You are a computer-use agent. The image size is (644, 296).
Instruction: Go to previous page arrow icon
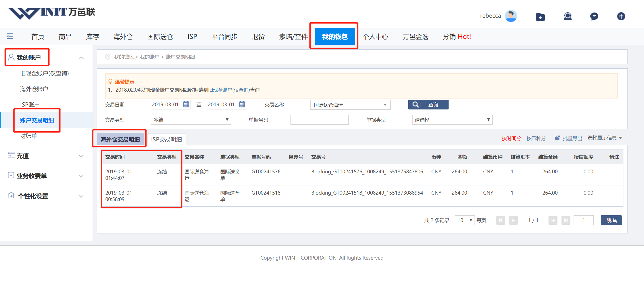coord(513,220)
